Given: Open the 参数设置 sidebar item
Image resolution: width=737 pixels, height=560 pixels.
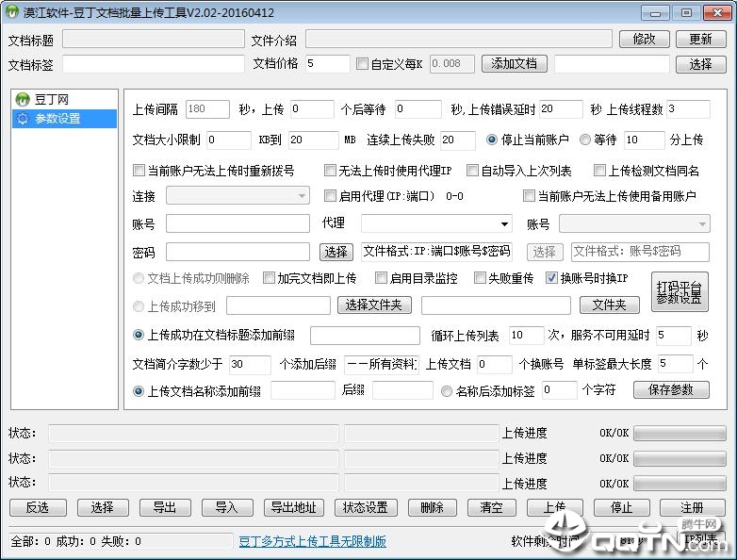Looking at the screenshot, I should tap(64, 119).
